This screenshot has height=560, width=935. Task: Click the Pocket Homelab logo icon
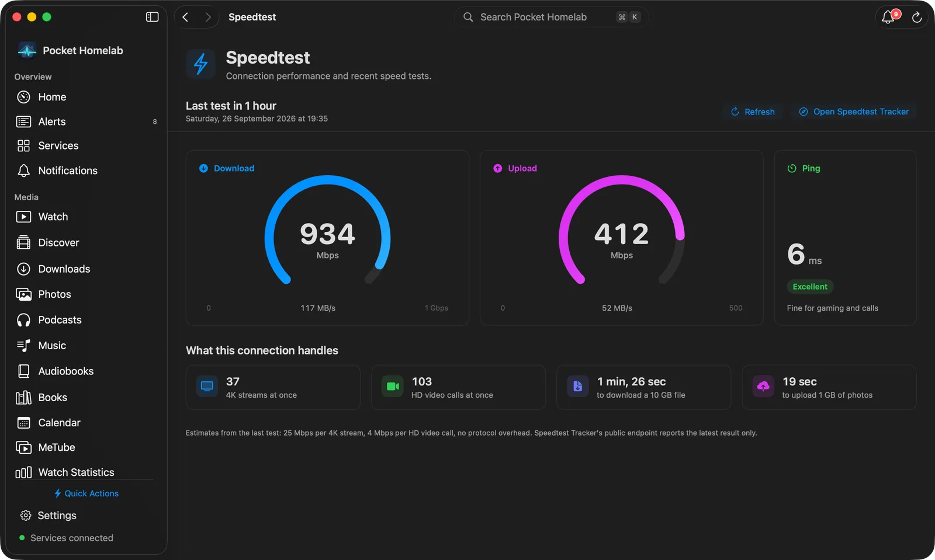click(27, 51)
